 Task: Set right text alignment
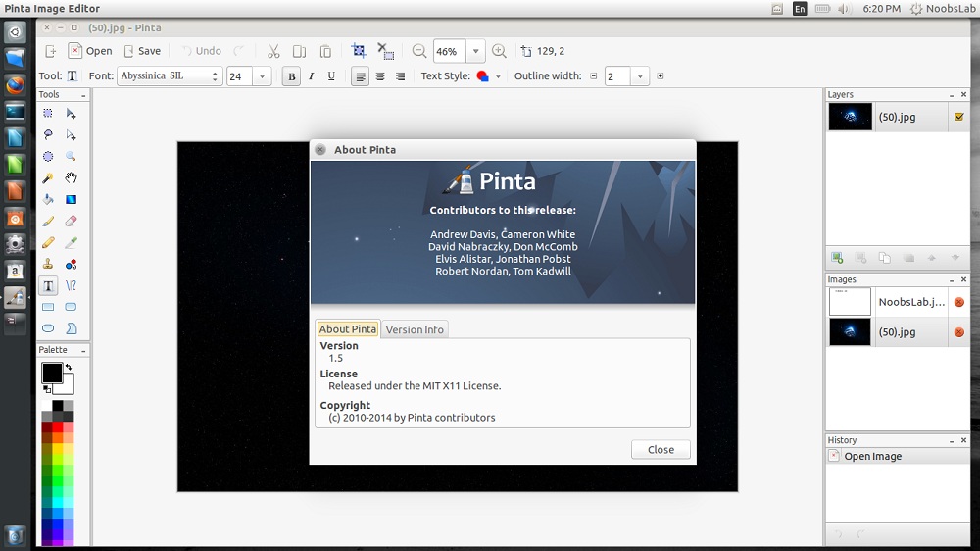[x=400, y=76]
